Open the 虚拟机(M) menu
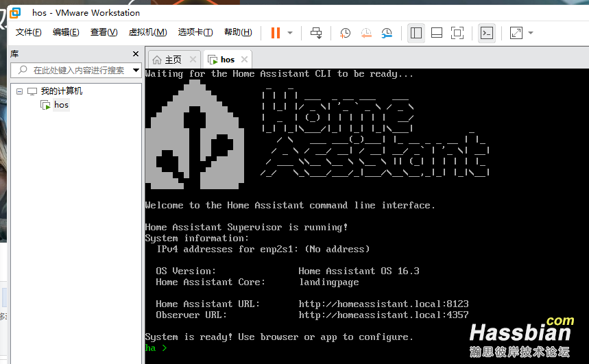The image size is (589, 364). pyautogui.click(x=147, y=32)
